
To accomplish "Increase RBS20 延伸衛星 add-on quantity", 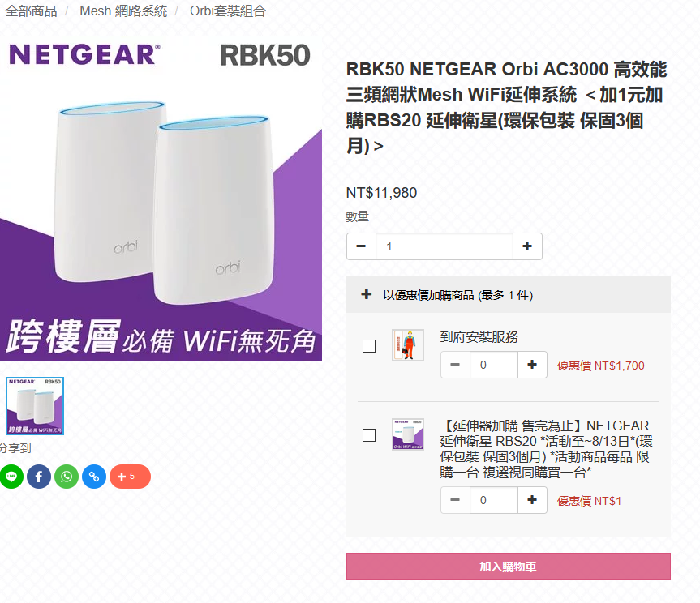I will point(532,500).
